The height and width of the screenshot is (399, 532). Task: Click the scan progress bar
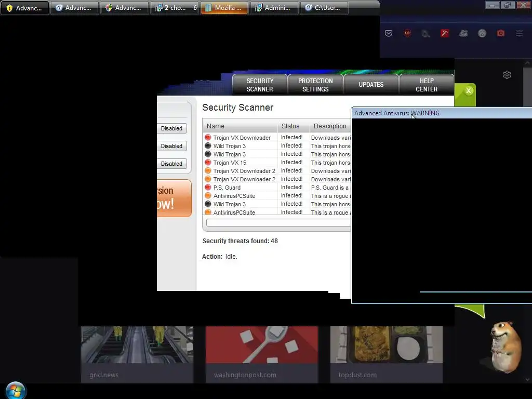(x=278, y=223)
